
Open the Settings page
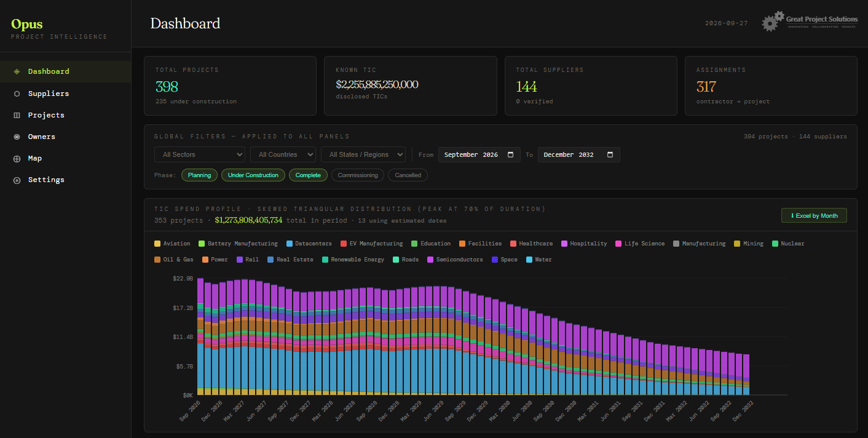click(65, 180)
